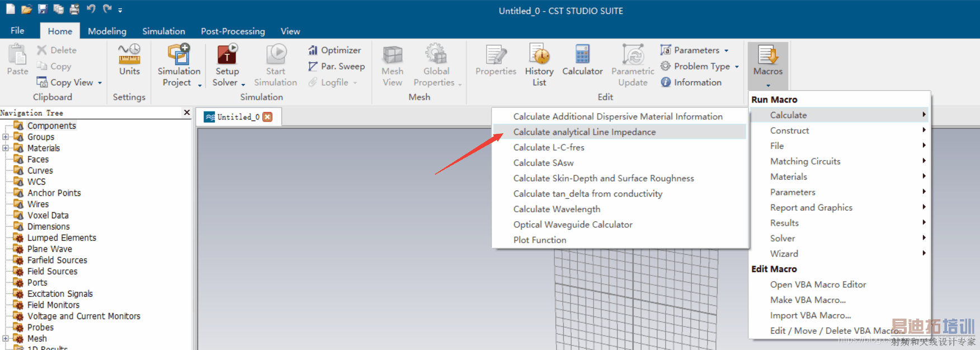980x350 pixels.
Task: Click the Save icon in quick access toolbar
Action: point(43,9)
